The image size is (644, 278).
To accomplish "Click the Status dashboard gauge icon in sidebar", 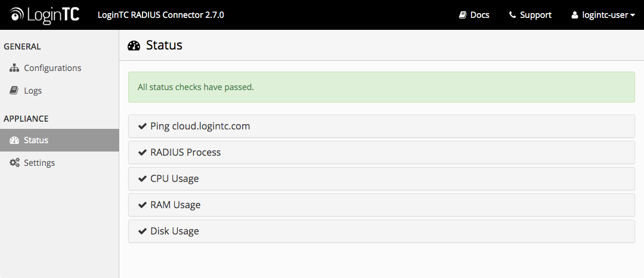I will [14, 140].
